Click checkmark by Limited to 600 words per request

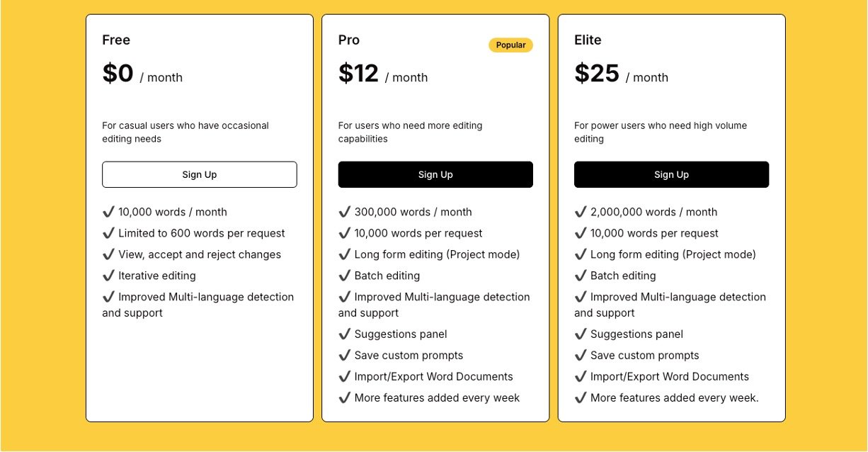coord(108,233)
